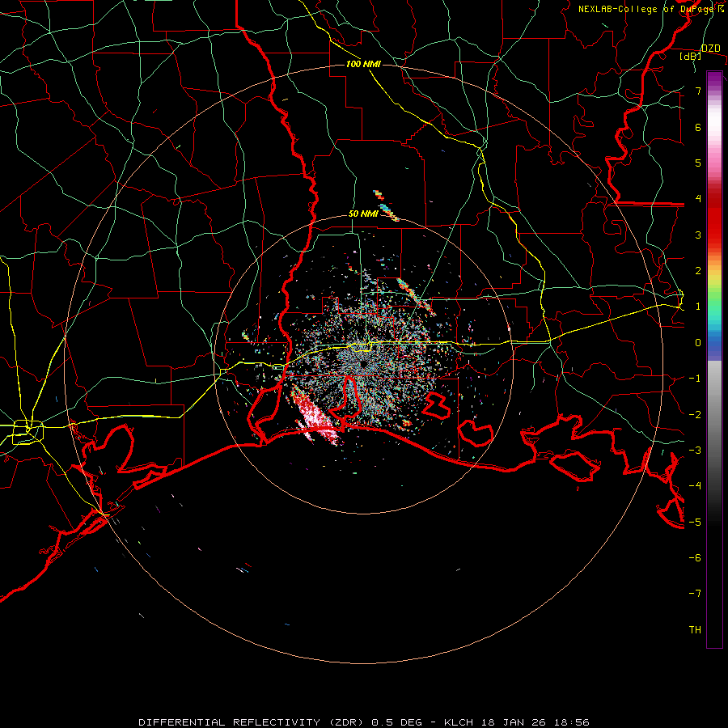Click the 5 value on the color scale
Image resolution: width=728 pixels, height=728 pixels.
tap(698, 163)
